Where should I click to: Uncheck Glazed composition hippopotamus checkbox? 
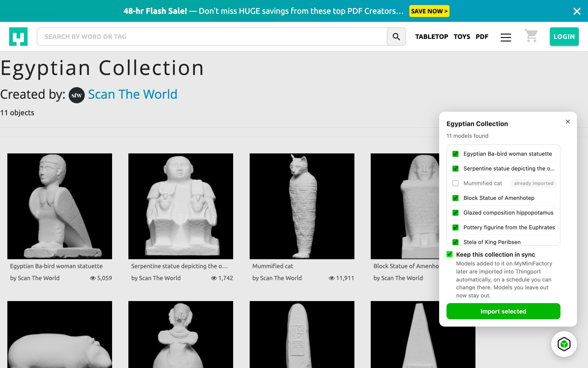pyautogui.click(x=455, y=213)
